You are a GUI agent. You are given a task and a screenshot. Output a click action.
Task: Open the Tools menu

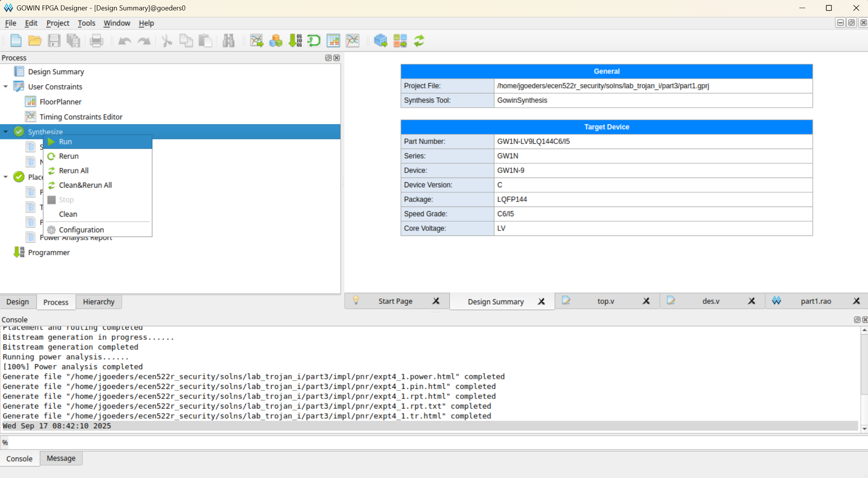pyautogui.click(x=86, y=23)
